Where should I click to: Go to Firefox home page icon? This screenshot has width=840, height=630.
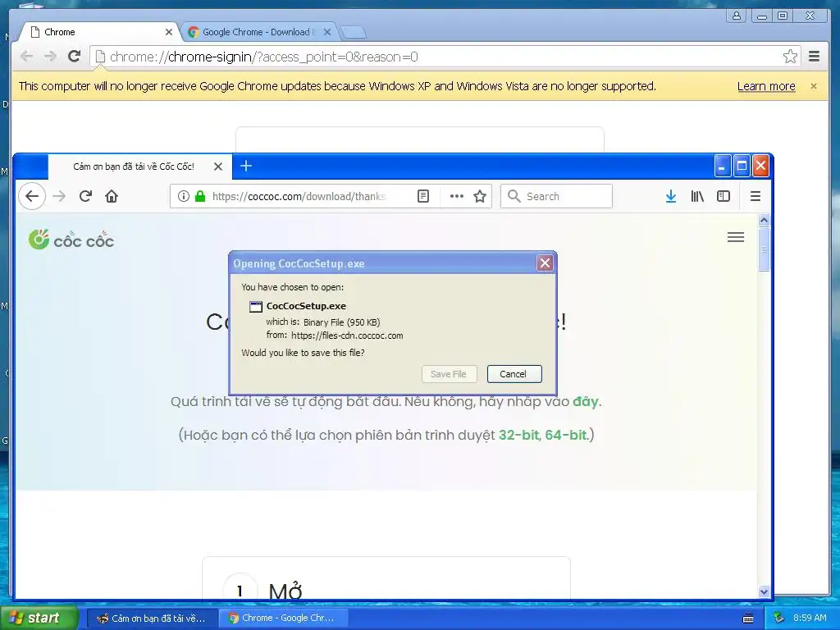(x=112, y=196)
